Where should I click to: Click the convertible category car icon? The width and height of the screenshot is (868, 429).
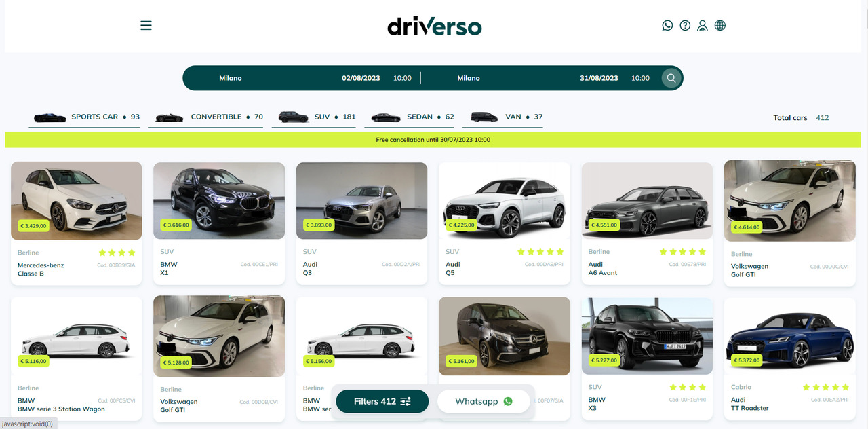pos(169,117)
